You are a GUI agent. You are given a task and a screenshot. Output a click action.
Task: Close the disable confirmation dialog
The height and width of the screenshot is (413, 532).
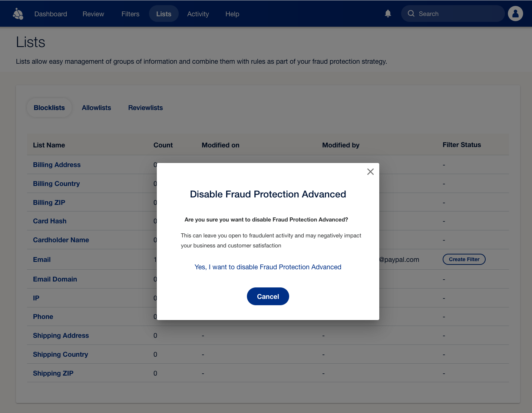tap(370, 171)
